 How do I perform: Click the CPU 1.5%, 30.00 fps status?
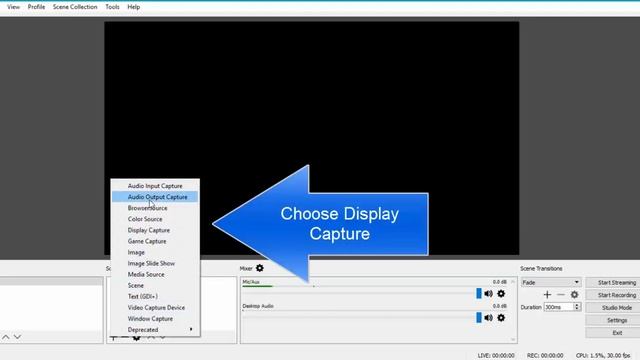pyautogui.click(x=603, y=356)
